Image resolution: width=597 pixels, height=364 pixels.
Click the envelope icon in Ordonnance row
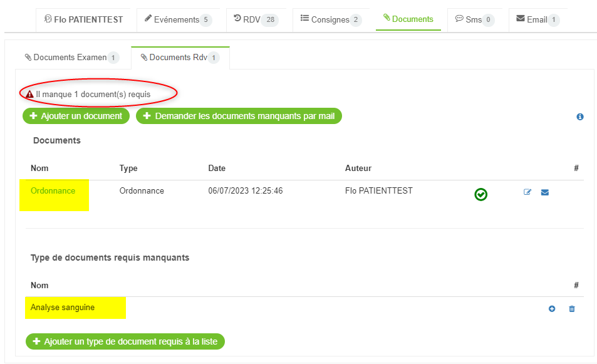pyautogui.click(x=545, y=192)
